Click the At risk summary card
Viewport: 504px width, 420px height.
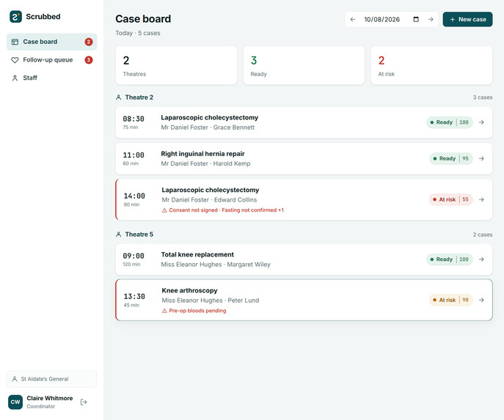[x=431, y=65]
